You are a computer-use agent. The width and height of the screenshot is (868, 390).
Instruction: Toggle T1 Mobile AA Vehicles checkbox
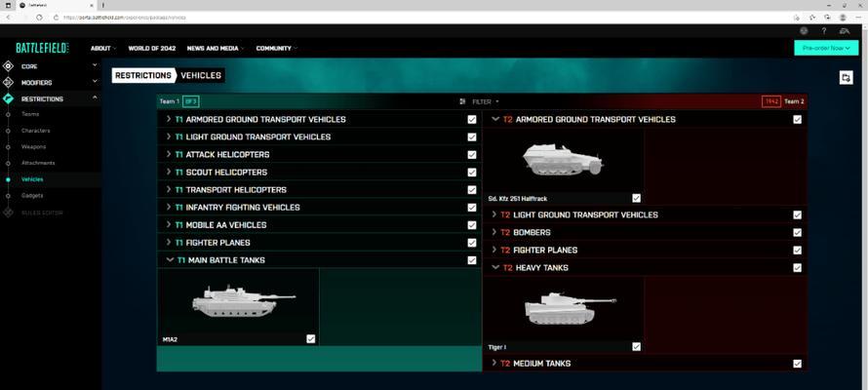pos(472,225)
